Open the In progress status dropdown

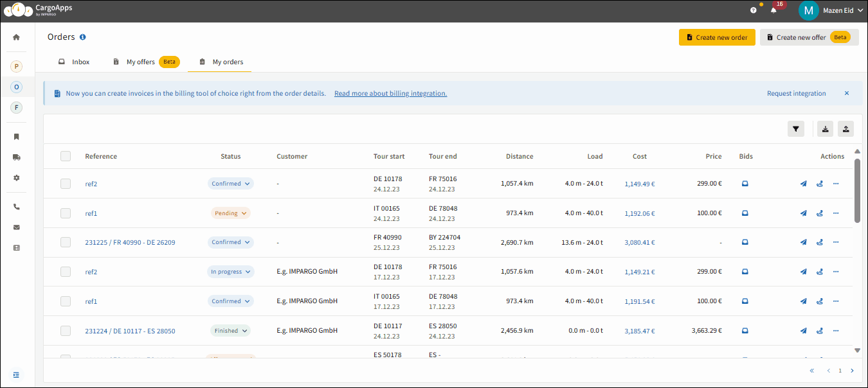(x=231, y=272)
